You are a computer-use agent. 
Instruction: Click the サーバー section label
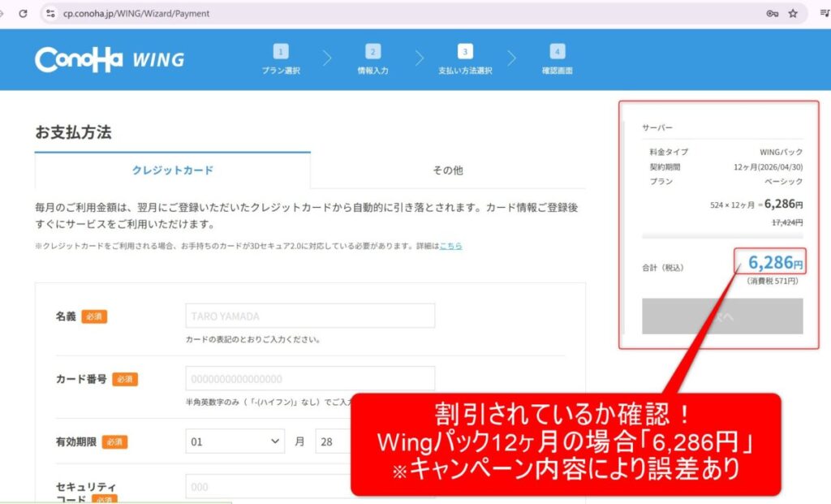[x=657, y=127]
